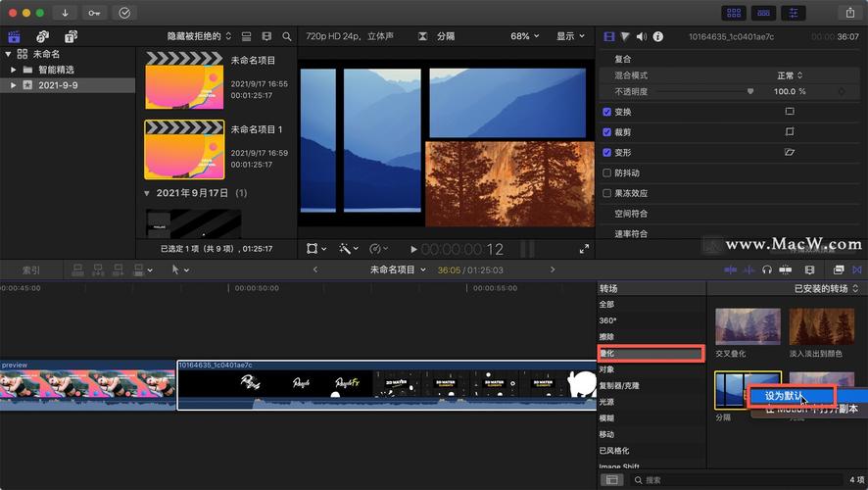Toggle the headphones audio skimming icon
Screen dimensions: 868x490
pyautogui.click(x=767, y=269)
